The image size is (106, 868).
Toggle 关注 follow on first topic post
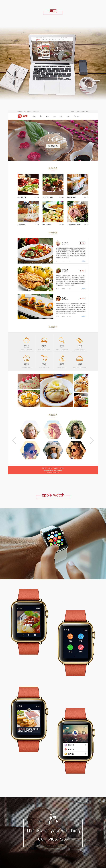tap(82, 243)
